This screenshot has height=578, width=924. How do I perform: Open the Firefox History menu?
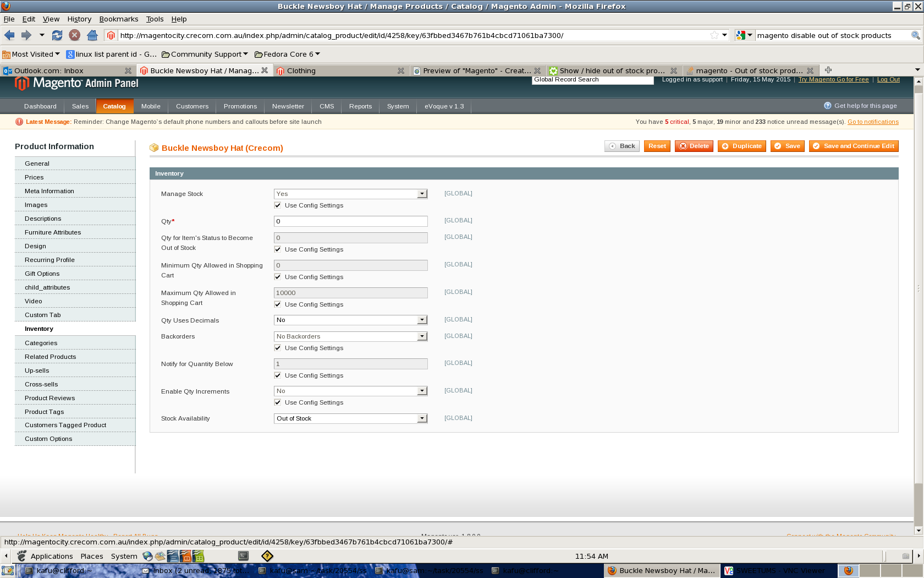pos(79,19)
